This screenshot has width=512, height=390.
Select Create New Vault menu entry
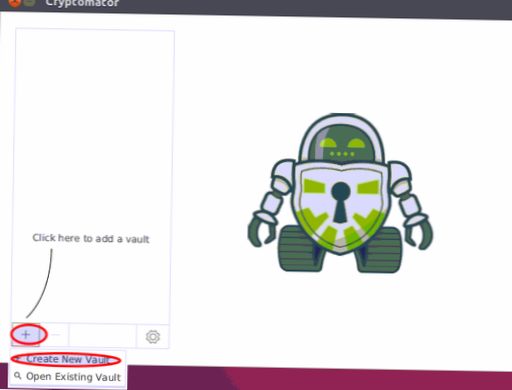tap(68, 359)
